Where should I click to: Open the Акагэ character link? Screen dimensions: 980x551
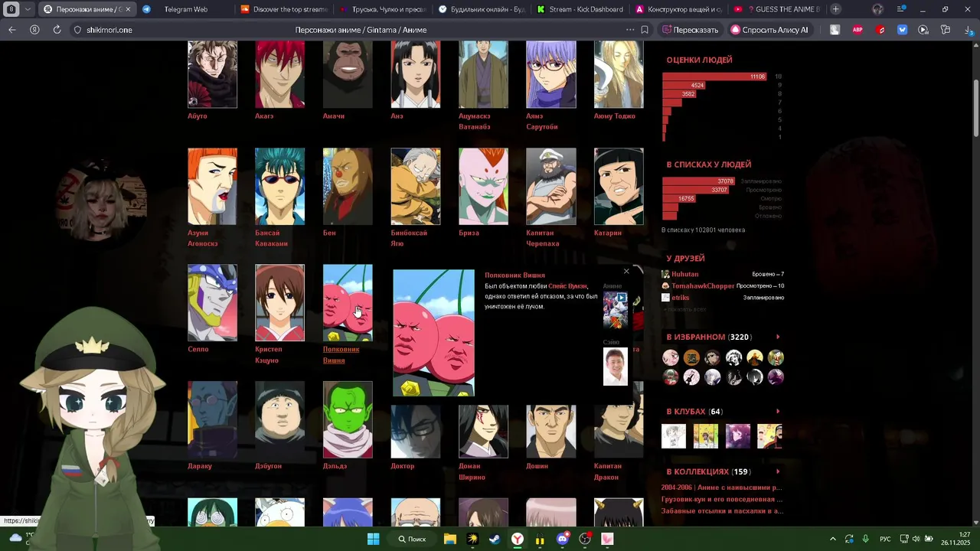(x=264, y=116)
